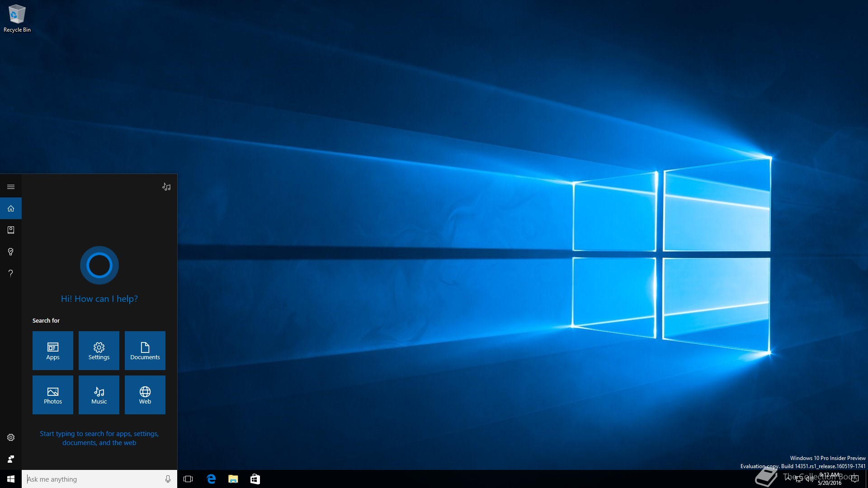This screenshot has width=868, height=488.
Task: Open the Cortana Notebook icon
Action: pyautogui.click(x=11, y=230)
